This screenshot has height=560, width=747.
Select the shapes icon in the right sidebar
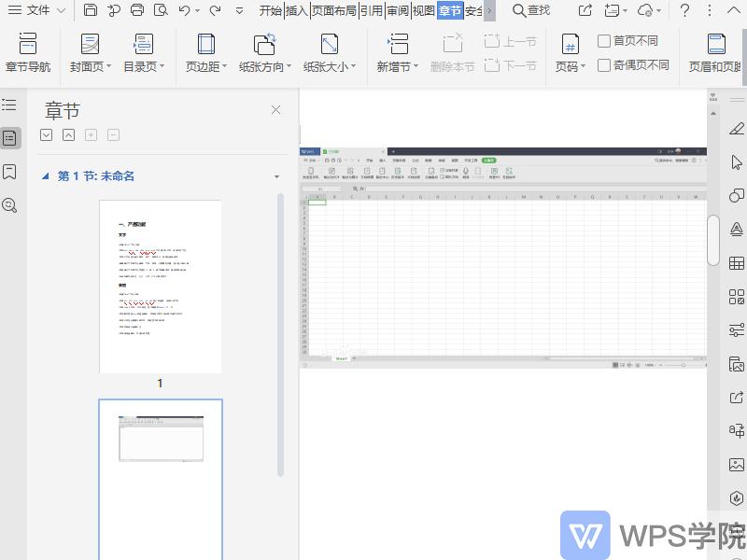click(737, 193)
